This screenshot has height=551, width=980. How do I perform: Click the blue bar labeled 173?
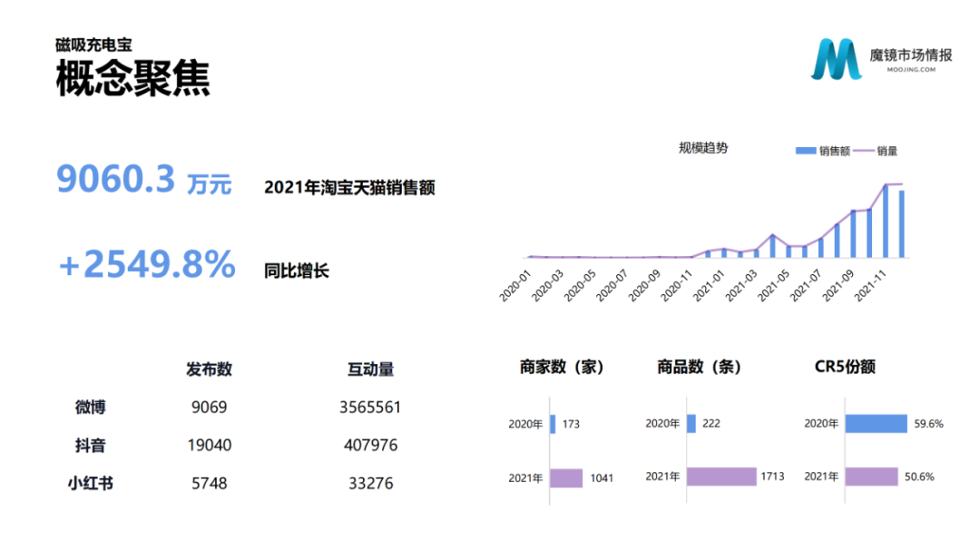pyautogui.click(x=553, y=424)
